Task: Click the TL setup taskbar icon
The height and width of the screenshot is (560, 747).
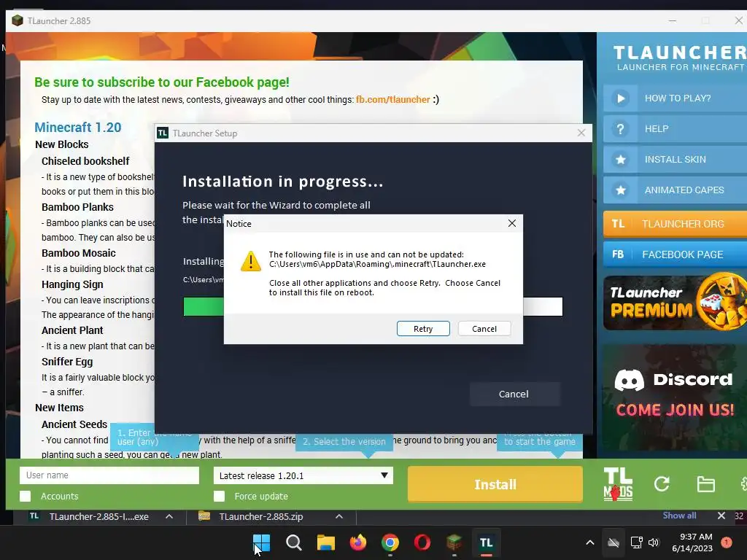Action: [x=487, y=542]
